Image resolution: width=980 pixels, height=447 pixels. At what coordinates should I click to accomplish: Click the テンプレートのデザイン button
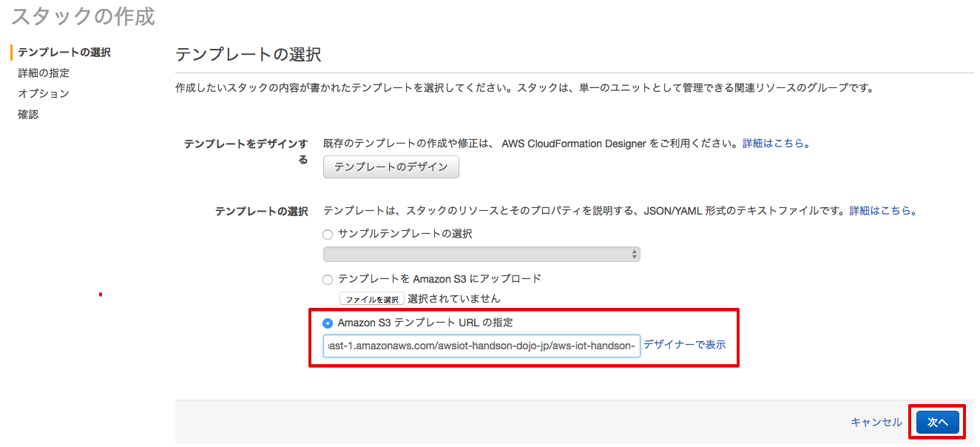(391, 167)
